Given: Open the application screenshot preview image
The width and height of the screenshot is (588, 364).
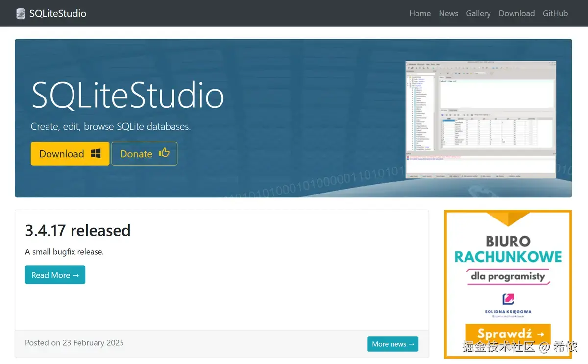Looking at the screenshot, I should click(x=481, y=120).
